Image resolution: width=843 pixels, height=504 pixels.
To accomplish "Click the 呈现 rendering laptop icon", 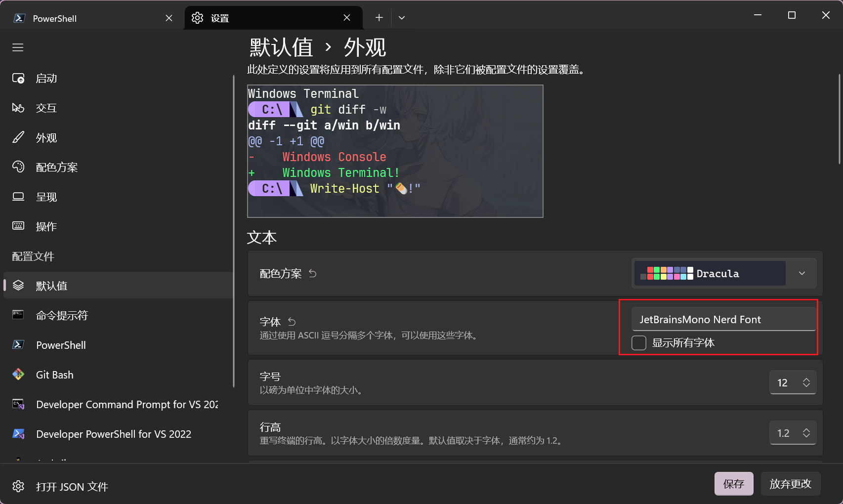I will 18,197.
